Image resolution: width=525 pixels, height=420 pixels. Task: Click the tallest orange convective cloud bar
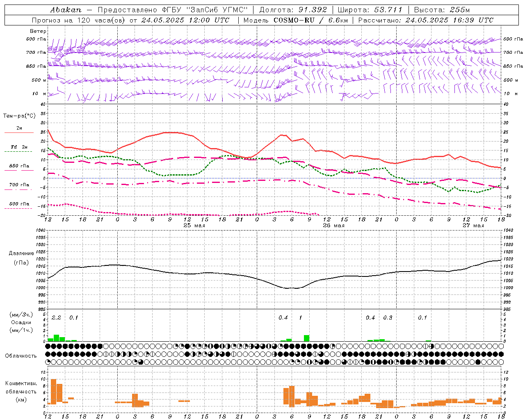53,392
